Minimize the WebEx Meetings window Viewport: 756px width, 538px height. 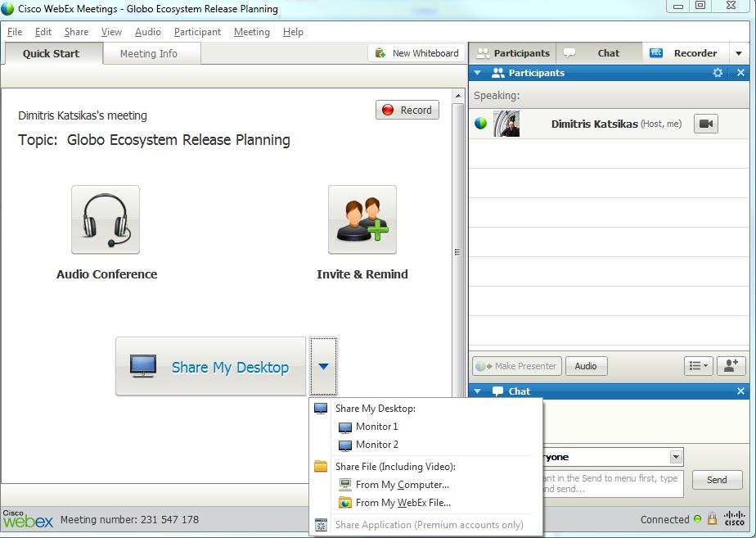[x=678, y=7]
